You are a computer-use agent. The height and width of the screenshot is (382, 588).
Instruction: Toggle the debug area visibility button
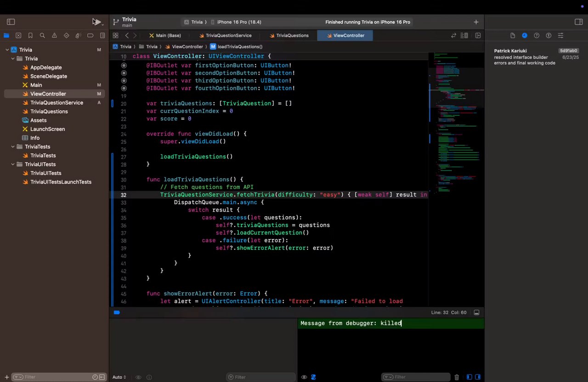476,313
